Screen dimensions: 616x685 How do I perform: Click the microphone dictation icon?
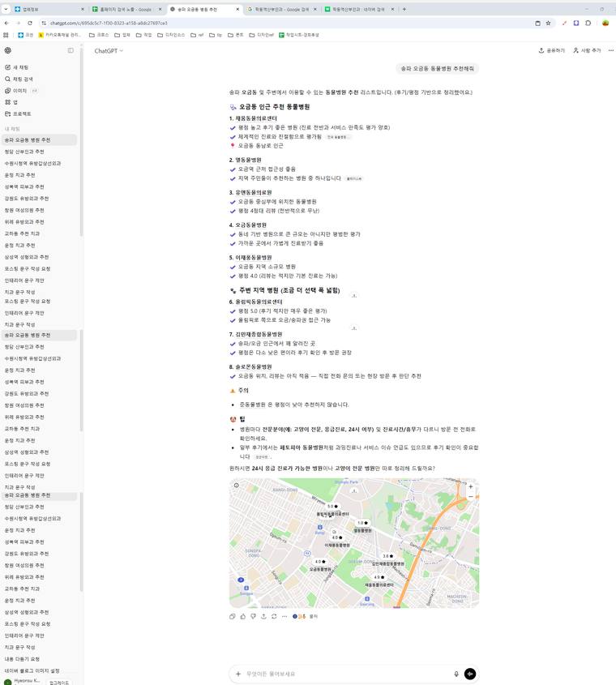(456, 674)
